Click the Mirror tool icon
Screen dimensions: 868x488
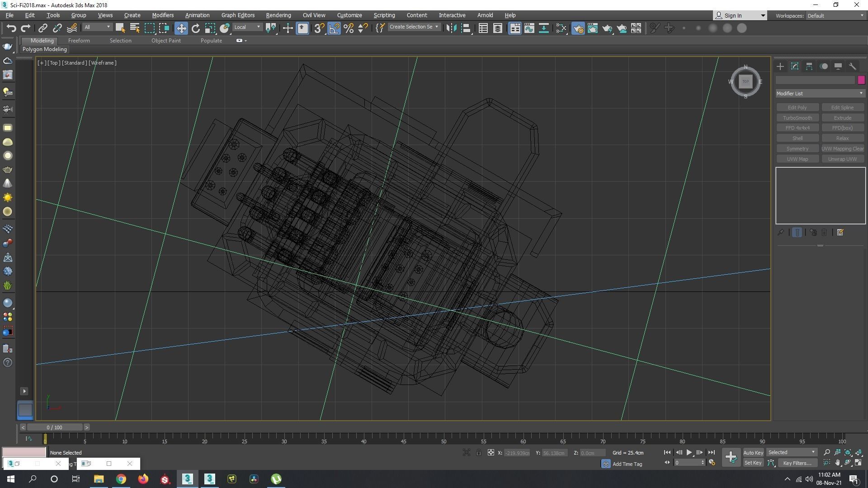point(451,28)
